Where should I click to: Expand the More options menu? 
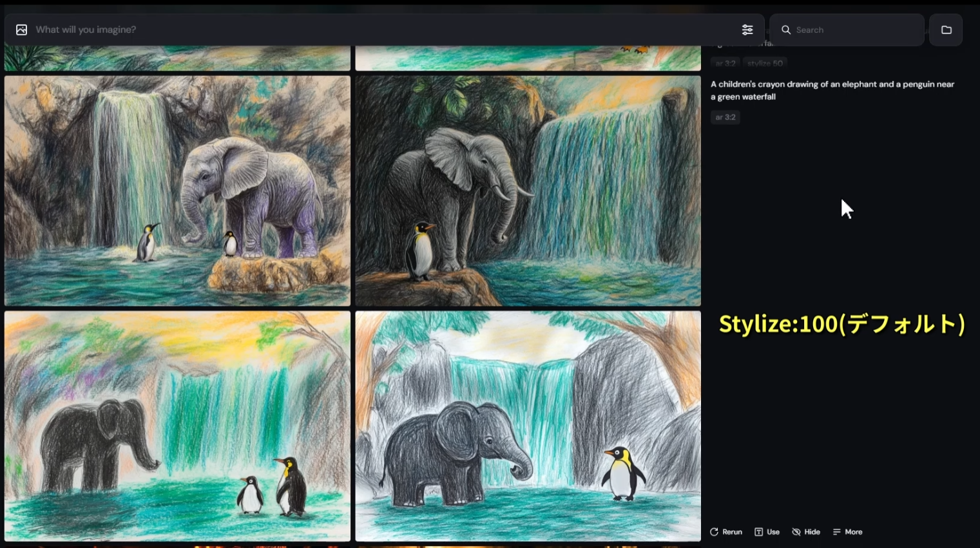(847, 532)
